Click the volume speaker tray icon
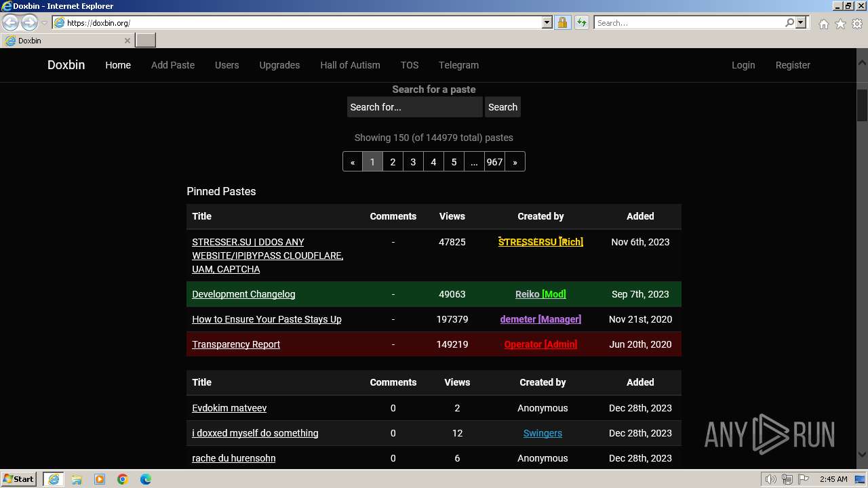The height and width of the screenshot is (488, 868). click(x=771, y=479)
